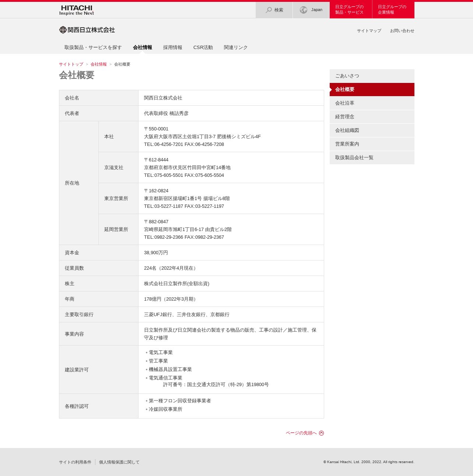This screenshot has height=476, width=473.
Task: Click the capital value 38,900万円
Action: pyautogui.click(x=156, y=253)
